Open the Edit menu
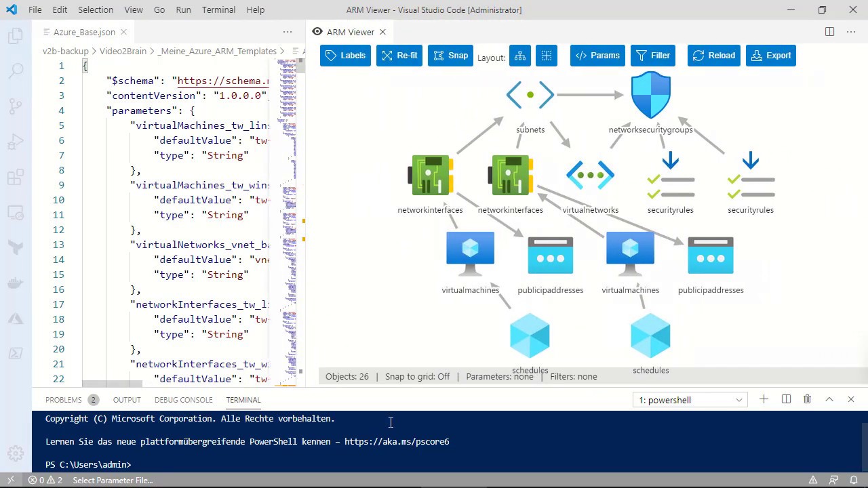 (x=60, y=9)
